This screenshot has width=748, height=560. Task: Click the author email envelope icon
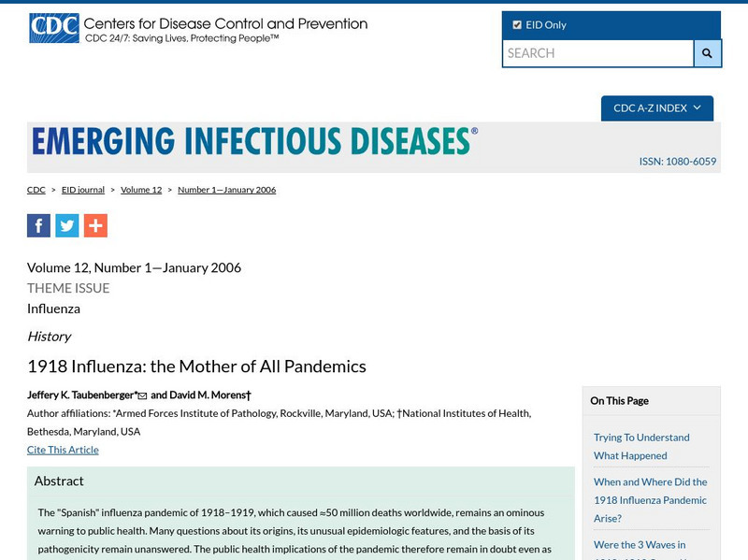tap(143, 396)
